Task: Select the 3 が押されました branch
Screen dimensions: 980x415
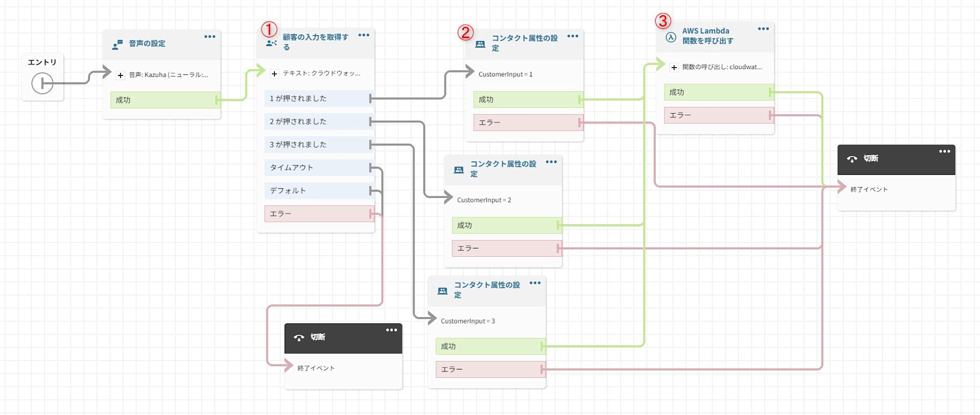Action: (x=319, y=145)
